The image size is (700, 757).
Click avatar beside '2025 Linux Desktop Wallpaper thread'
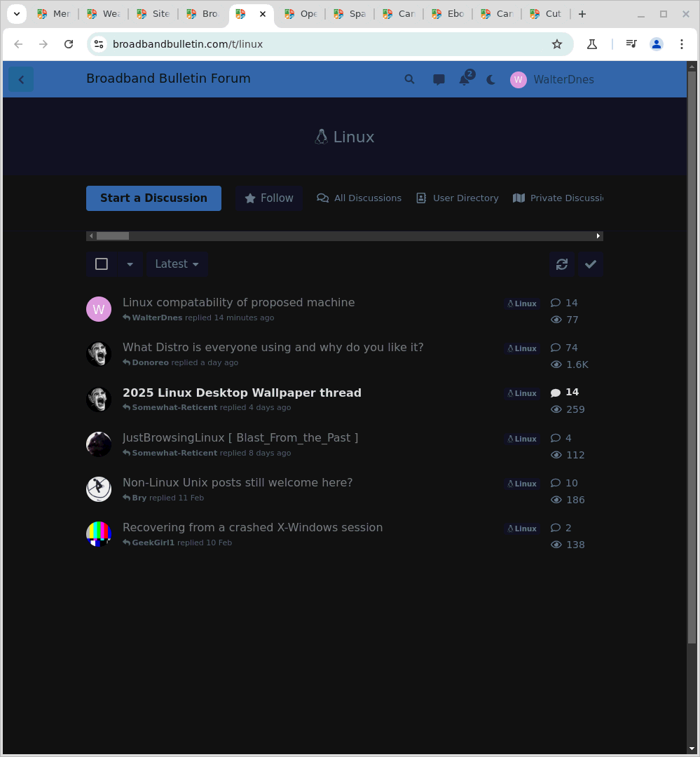(99, 400)
